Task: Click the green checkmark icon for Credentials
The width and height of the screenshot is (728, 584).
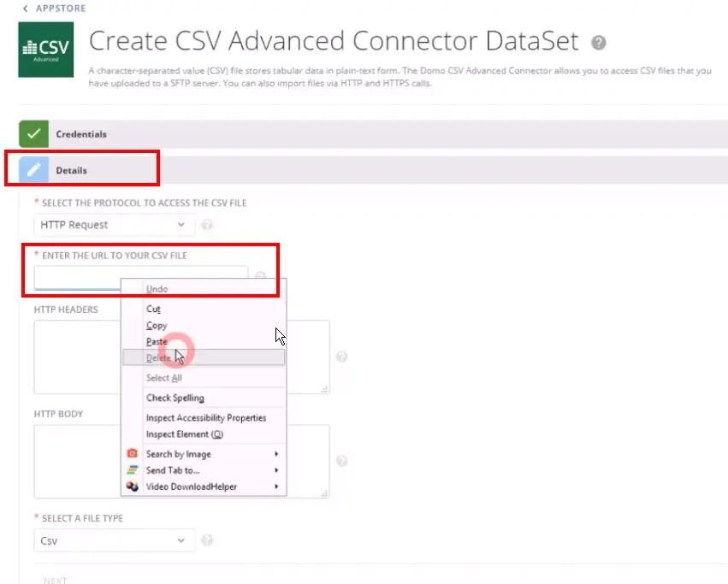Action: click(33, 134)
